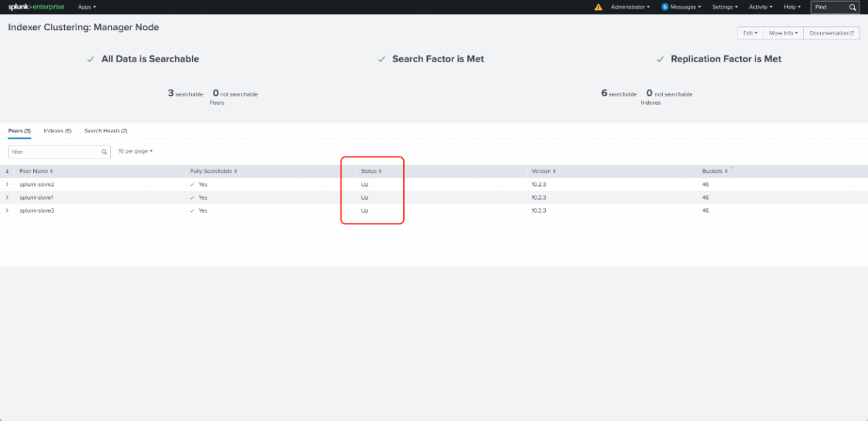
Task: Click the splunk-slave2 peer name
Action: [x=36, y=184]
